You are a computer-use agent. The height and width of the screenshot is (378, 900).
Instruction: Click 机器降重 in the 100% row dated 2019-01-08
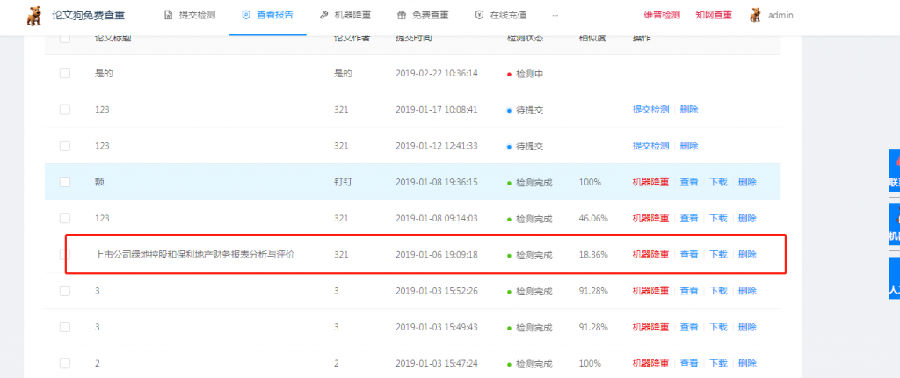tap(651, 182)
